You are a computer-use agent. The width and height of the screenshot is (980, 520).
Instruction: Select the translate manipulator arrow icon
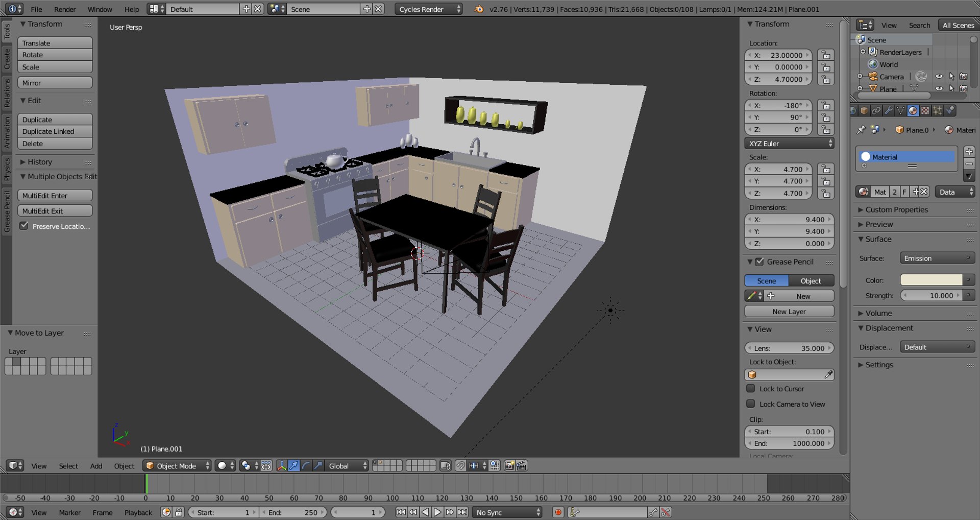293,466
